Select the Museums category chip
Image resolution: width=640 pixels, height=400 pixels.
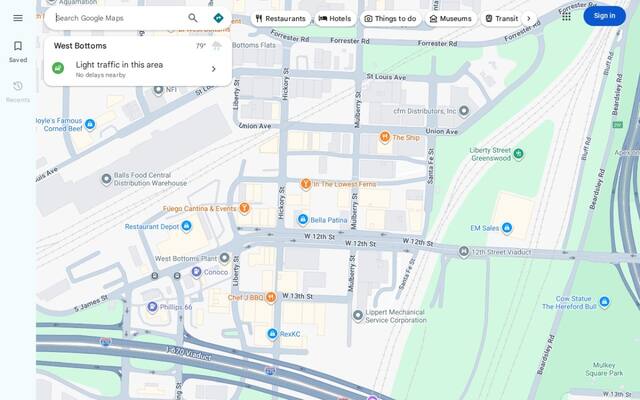[x=451, y=18]
